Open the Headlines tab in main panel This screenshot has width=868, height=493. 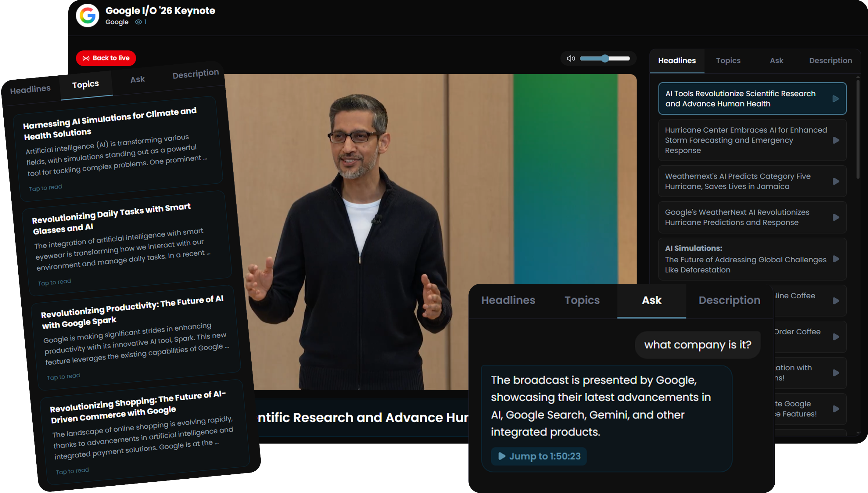pos(677,61)
